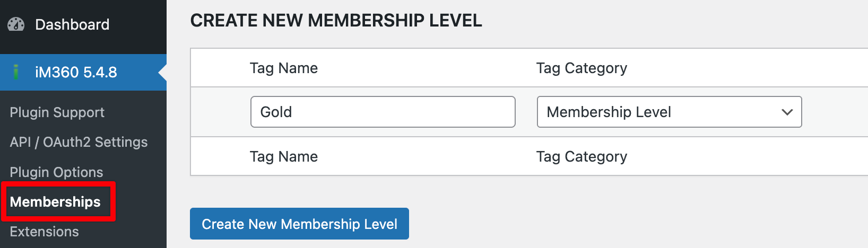Click the Create New Membership Level heading
This screenshot has width=868, height=248.
[336, 21]
